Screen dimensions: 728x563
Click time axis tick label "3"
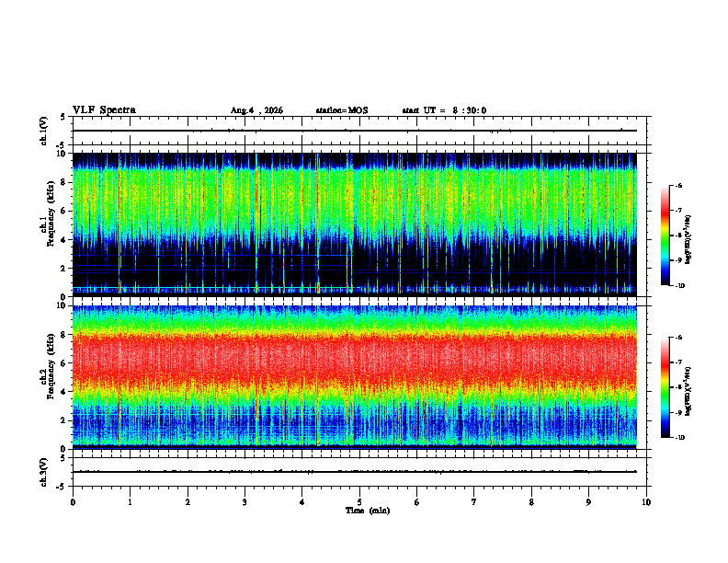(x=245, y=502)
